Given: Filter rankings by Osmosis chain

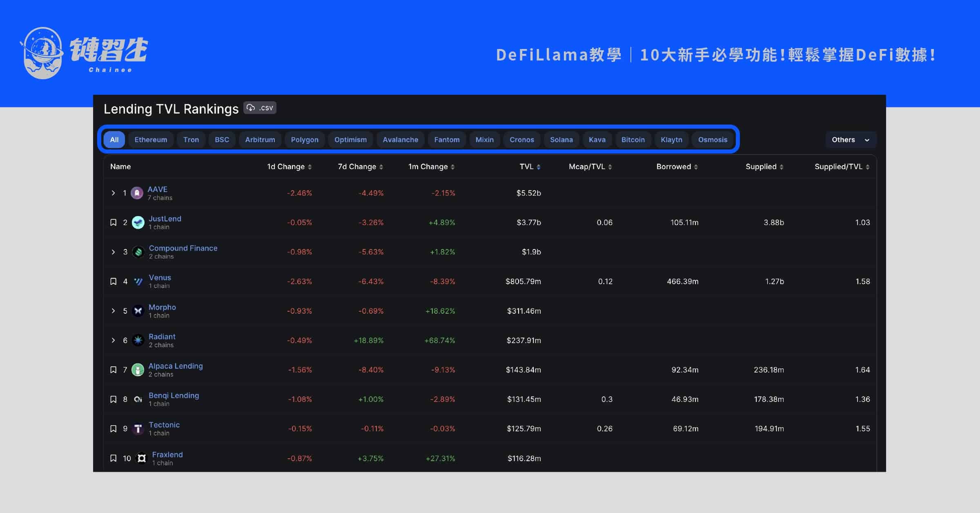Looking at the screenshot, I should (713, 140).
